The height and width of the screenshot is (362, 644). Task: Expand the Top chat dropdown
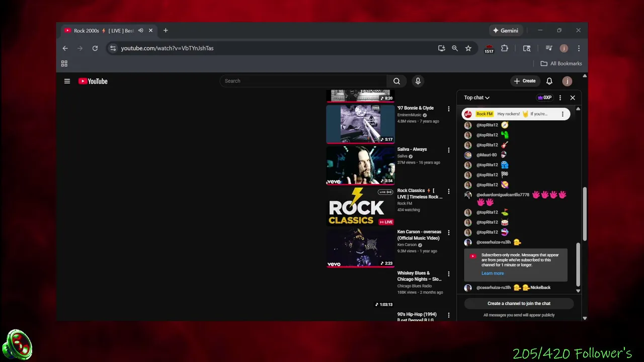coord(477,98)
